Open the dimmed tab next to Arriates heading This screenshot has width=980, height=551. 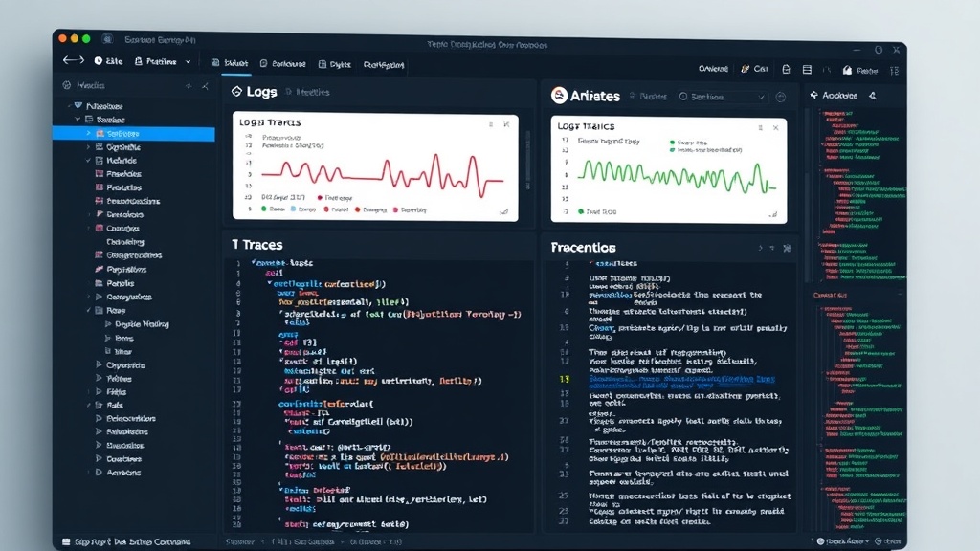pos(648,97)
